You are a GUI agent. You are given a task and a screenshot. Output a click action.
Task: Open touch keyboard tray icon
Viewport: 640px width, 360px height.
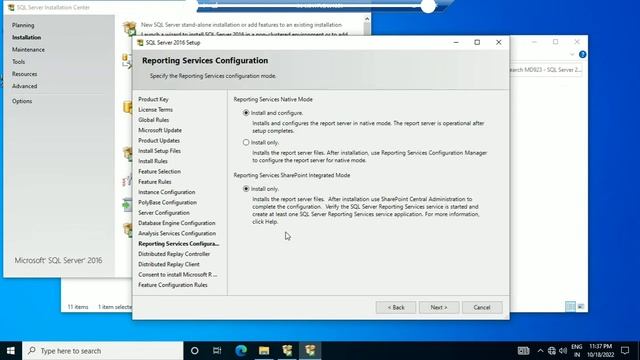click(523, 351)
